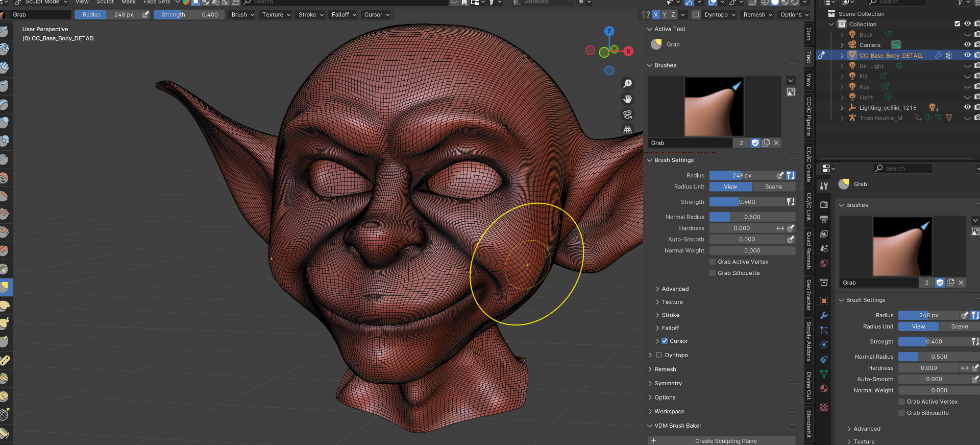Adjust the sidebar Normal Radius slider
The image size is (980, 445).
tap(752, 217)
